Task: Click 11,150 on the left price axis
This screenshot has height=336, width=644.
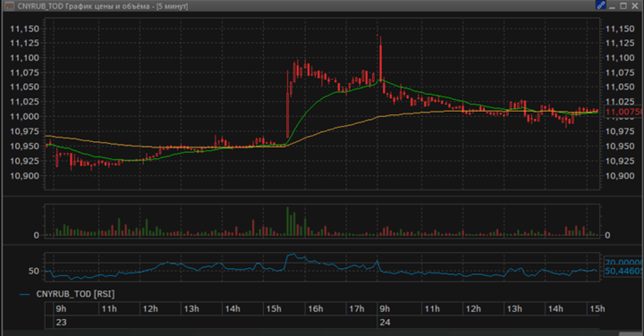Action: 25,29
